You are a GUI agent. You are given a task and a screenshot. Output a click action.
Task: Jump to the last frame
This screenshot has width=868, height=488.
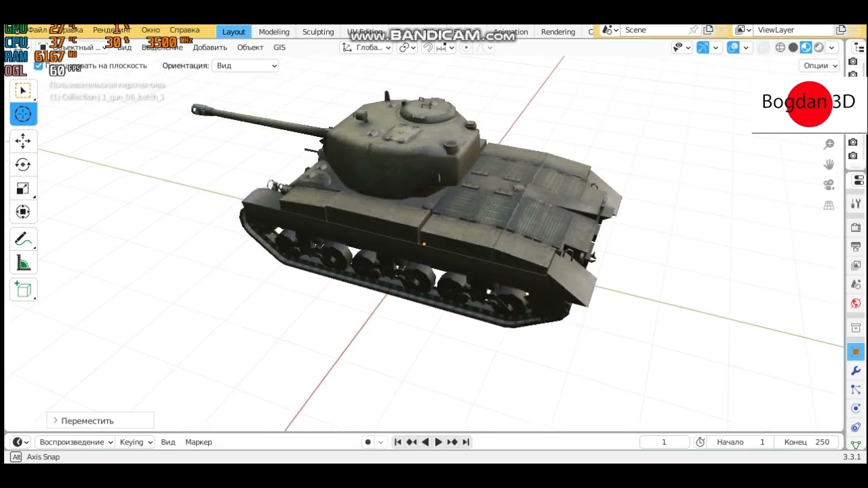pos(466,442)
